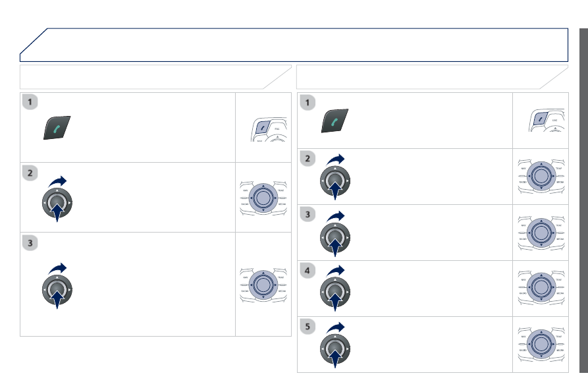
Task: Click the number 3 badge in the left panel
Action: [x=30, y=243]
